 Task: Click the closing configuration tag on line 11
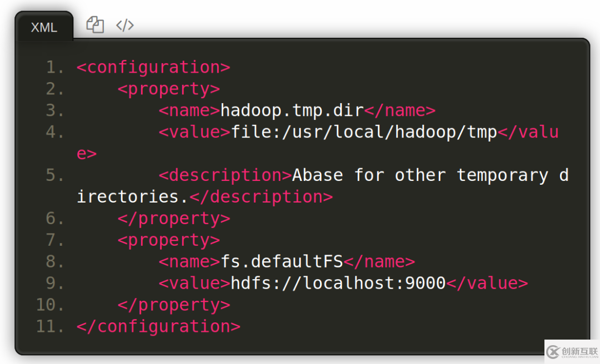tap(158, 326)
